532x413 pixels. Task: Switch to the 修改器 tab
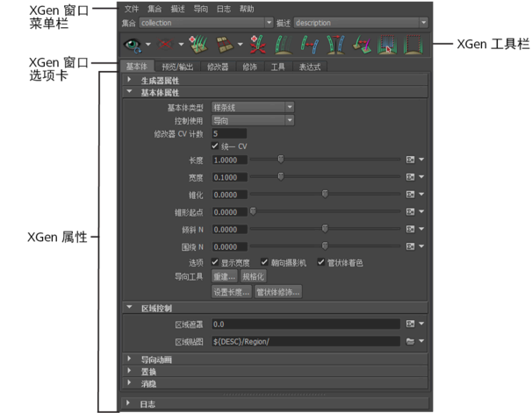coord(218,67)
